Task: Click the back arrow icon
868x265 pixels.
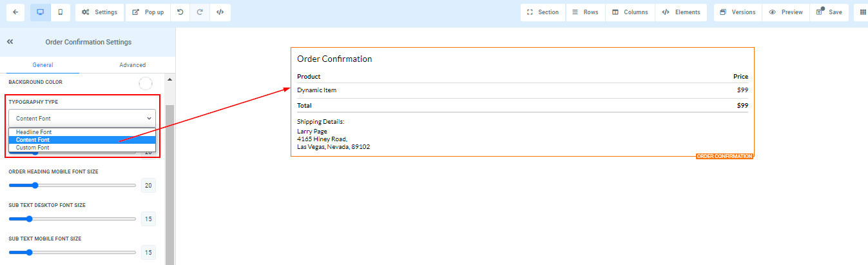Action: [15, 12]
